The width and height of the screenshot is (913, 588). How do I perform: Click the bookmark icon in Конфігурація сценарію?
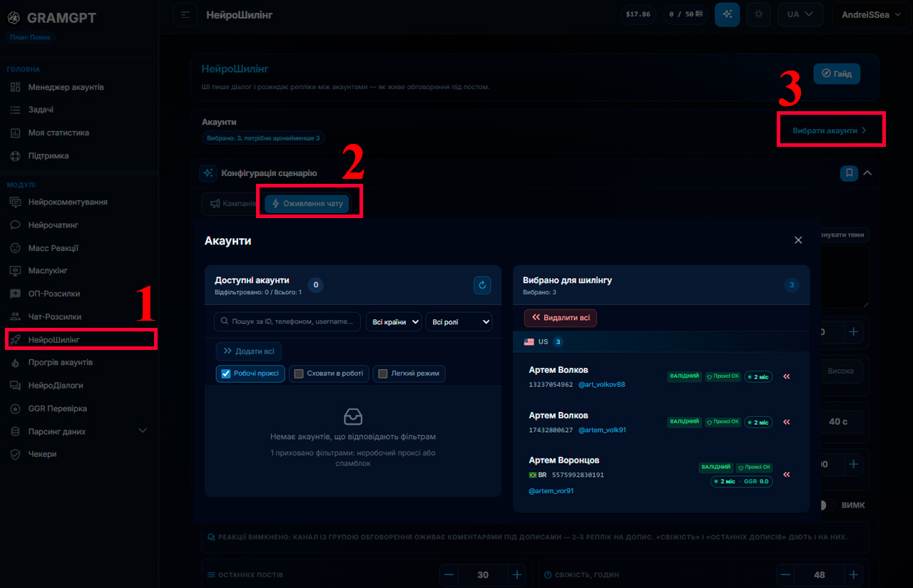coord(849,172)
